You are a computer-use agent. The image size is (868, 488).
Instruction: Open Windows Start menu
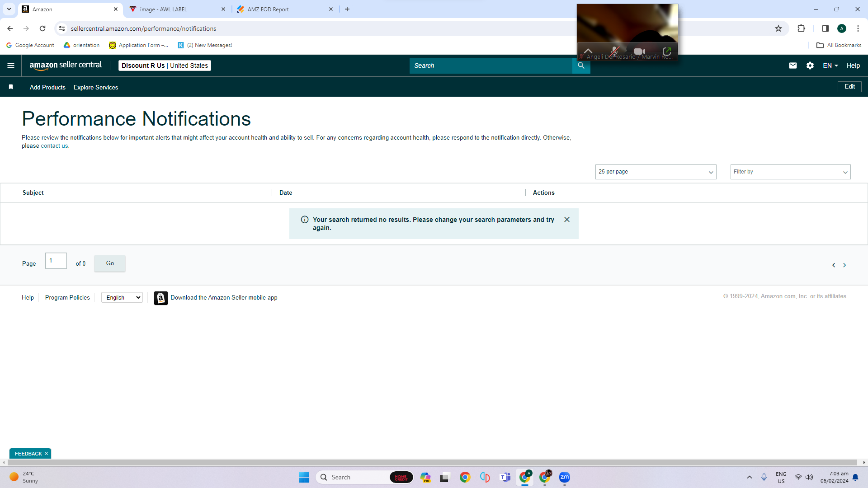[x=304, y=477]
